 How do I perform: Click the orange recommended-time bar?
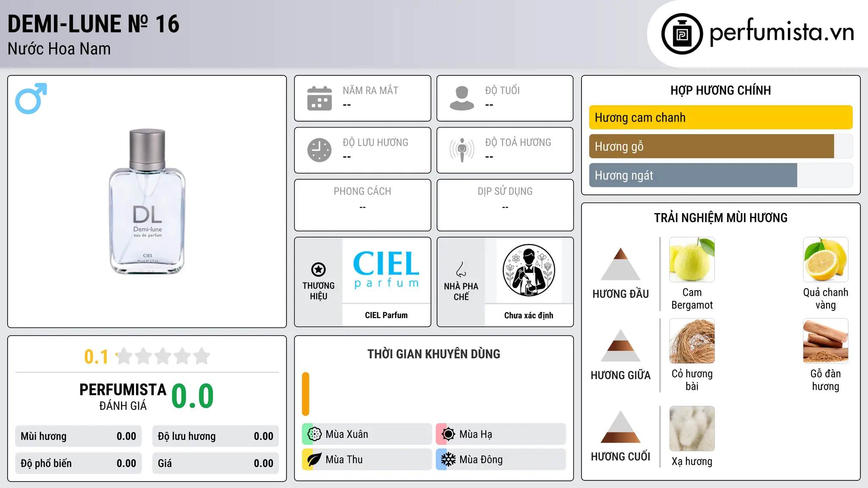tap(306, 394)
